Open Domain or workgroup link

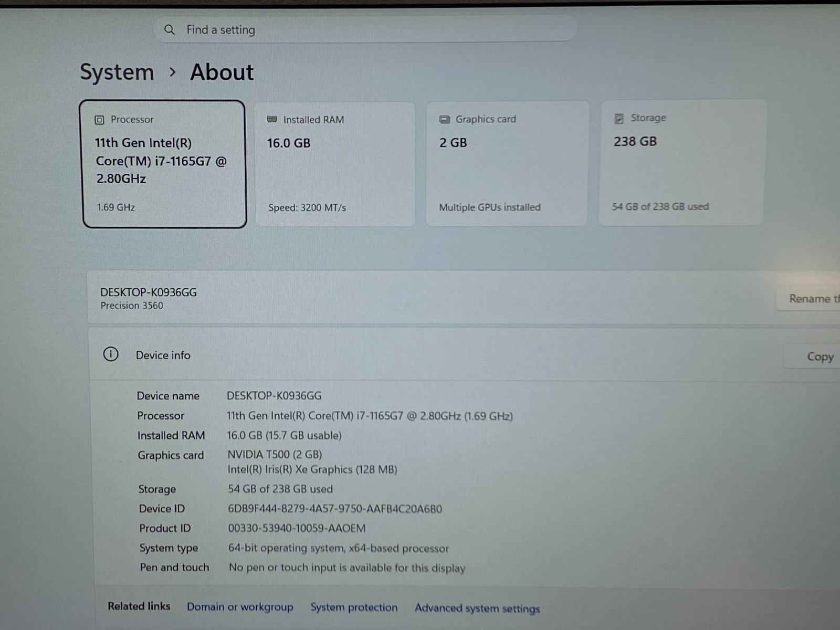coord(240,606)
